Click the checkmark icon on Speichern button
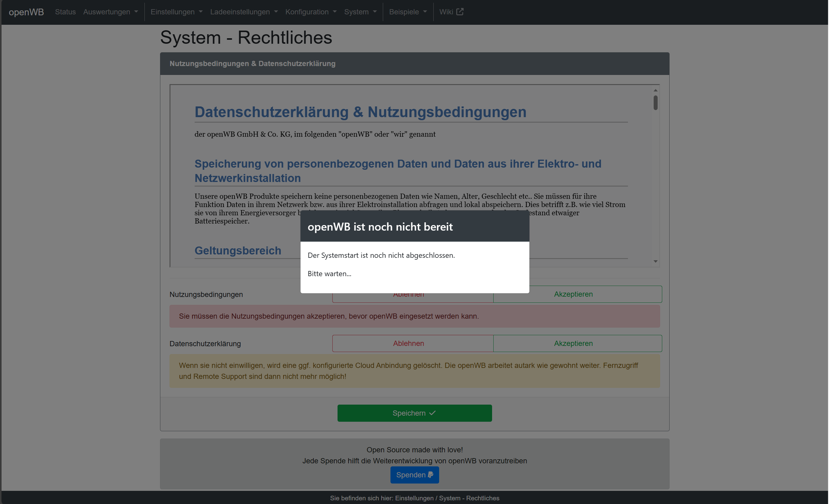The image size is (829, 504). (x=433, y=413)
